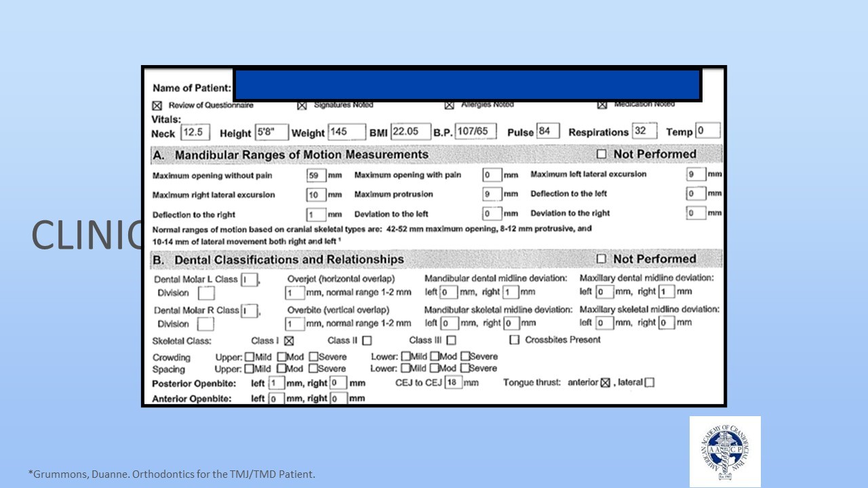Click the Dental Molar L Class field
This screenshot has height=488, width=868.
point(249,279)
